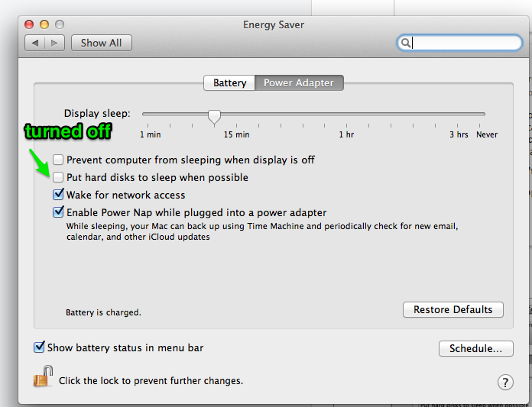Click the 'Energy Saver' window title
The image size is (532, 407).
(274, 24)
